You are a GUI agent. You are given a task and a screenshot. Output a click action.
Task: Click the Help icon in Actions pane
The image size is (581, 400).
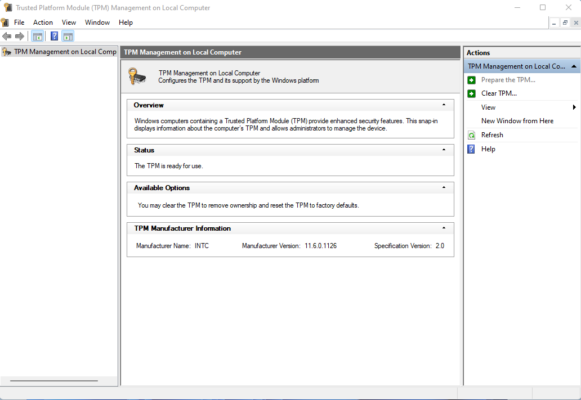[471, 149]
